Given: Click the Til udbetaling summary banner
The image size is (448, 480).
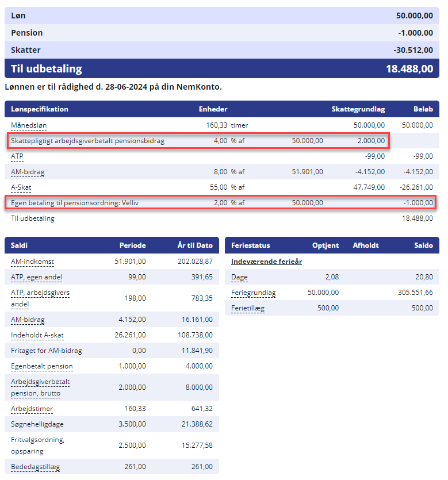Looking at the screenshot, I should [x=222, y=68].
